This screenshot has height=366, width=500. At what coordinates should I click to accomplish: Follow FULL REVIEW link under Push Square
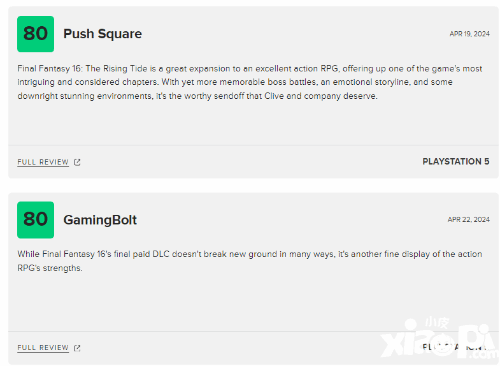tap(43, 162)
